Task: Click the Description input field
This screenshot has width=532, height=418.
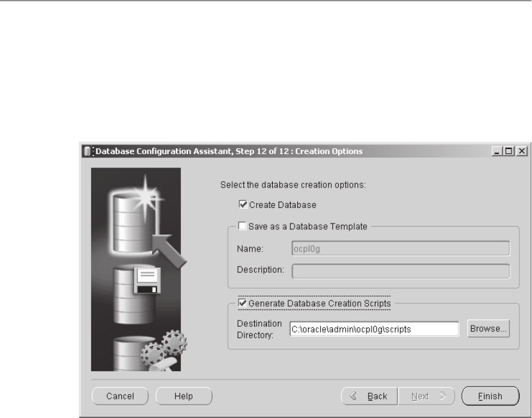Action: tap(400, 272)
